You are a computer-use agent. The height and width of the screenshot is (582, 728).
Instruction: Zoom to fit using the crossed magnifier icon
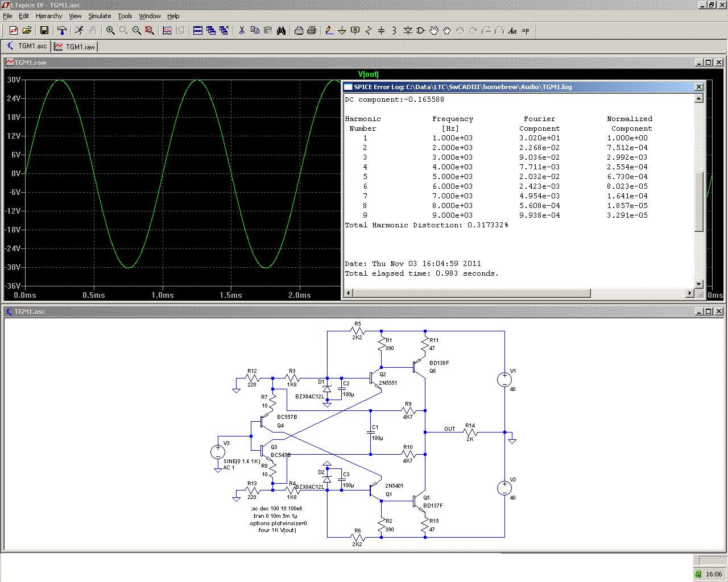[150, 31]
